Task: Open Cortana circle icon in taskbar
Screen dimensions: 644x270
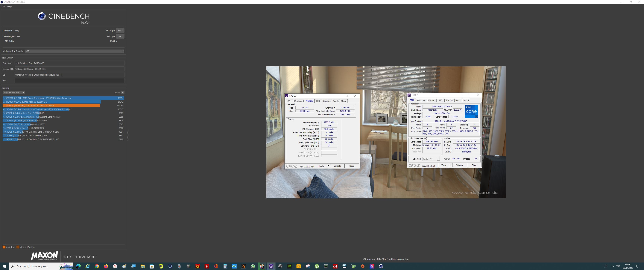Action: coord(170,266)
